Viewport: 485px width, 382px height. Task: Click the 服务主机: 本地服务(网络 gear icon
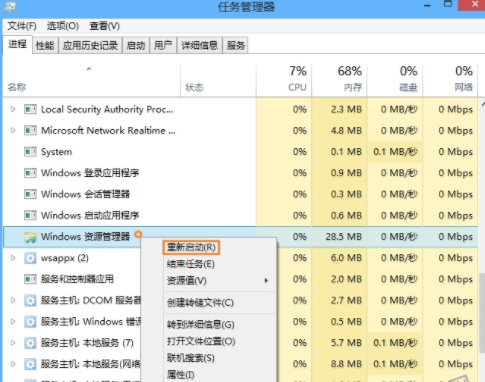[30, 364]
